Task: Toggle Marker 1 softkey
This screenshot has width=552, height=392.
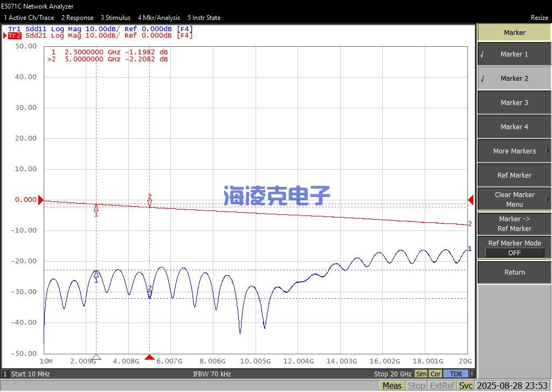Action: (514, 54)
